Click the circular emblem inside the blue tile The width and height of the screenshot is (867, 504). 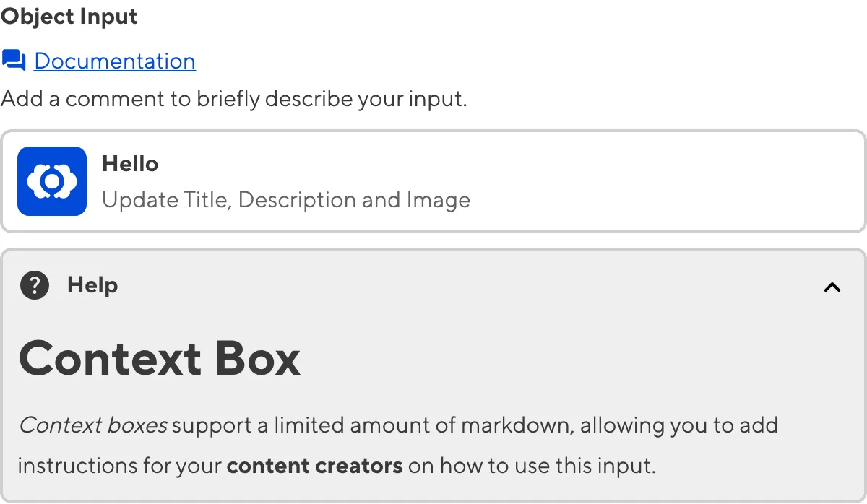click(51, 181)
